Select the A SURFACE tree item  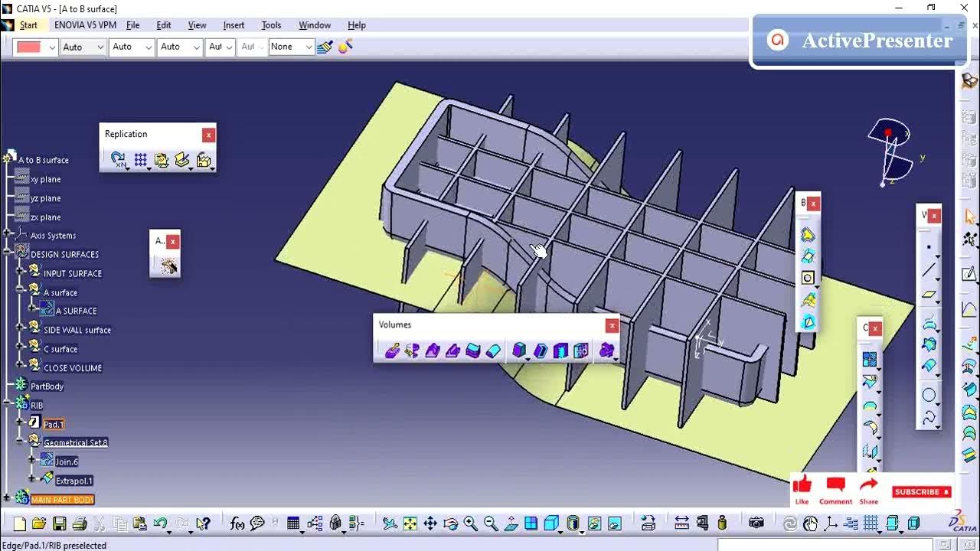76,311
